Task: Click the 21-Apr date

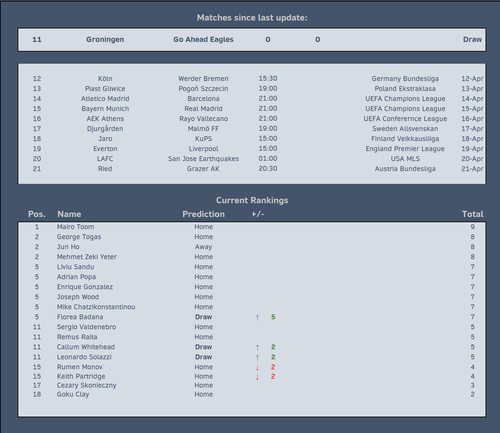Action: tap(472, 169)
